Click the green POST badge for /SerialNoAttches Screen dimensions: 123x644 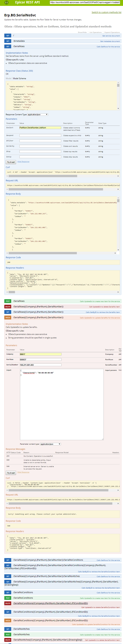tap(8, 635)
